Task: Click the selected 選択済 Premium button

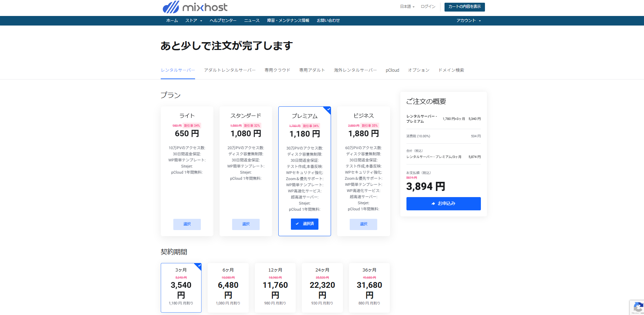Action: coord(304,224)
